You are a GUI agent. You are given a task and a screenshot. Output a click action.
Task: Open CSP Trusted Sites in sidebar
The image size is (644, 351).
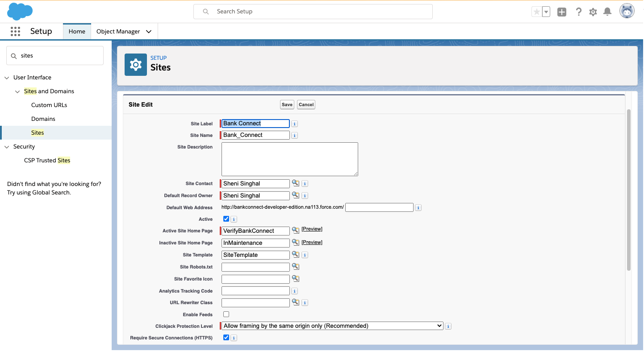point(47,161)
